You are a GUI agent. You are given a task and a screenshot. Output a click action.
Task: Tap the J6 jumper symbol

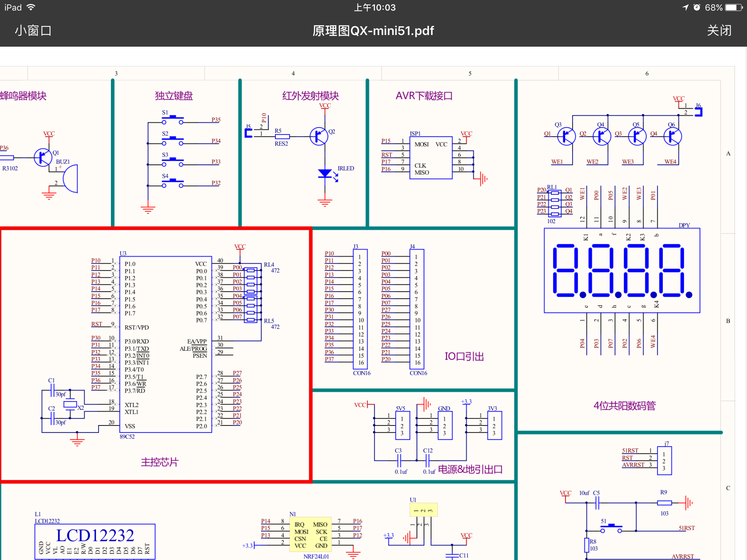698,112
